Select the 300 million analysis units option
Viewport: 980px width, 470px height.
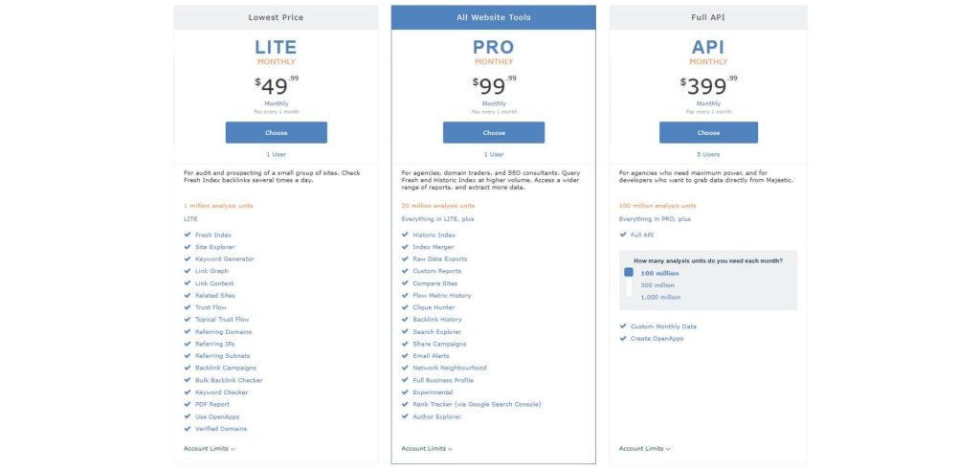click(658, 285)
